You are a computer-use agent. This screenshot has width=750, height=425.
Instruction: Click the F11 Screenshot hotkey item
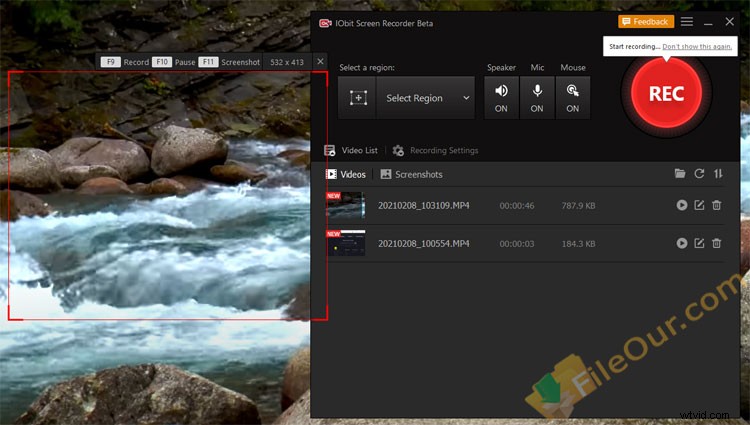229,62
